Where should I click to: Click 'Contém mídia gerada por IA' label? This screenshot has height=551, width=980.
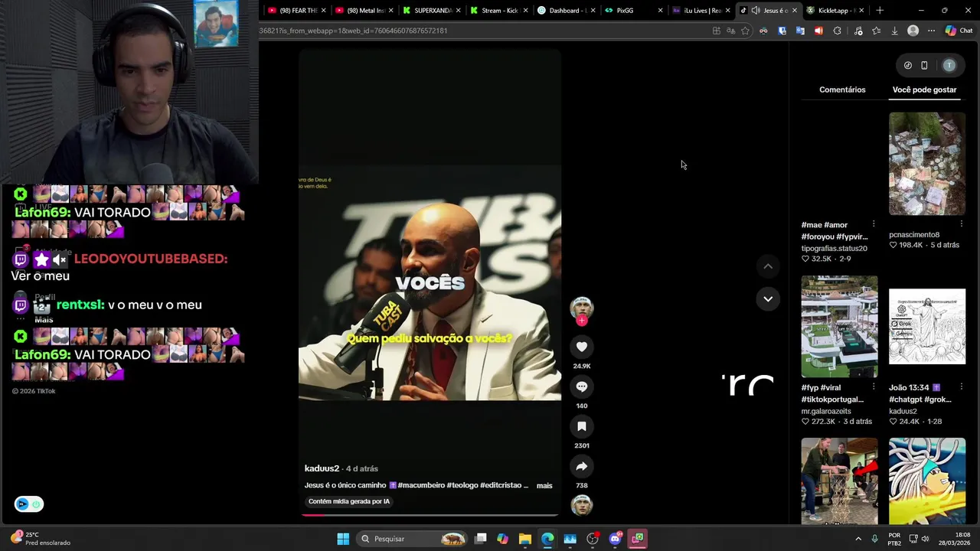pyautogui.click(x=349, y=501)
